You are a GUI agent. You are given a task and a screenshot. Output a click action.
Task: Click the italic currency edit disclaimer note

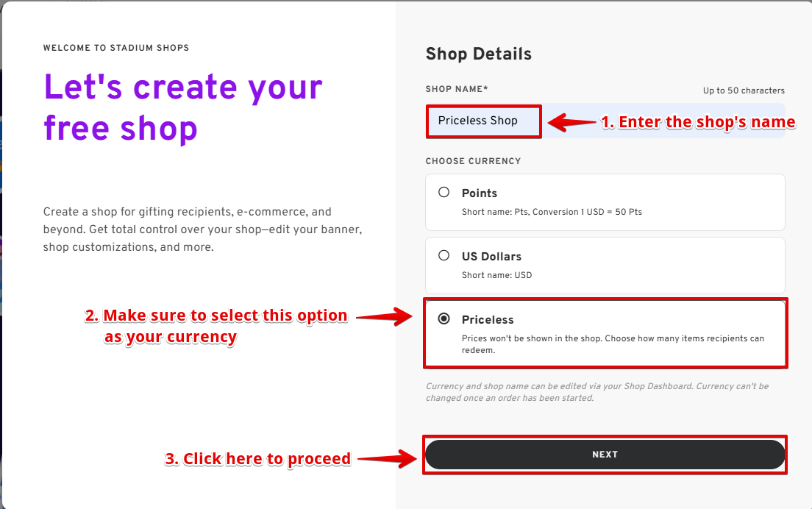click(x=596, y=392)
